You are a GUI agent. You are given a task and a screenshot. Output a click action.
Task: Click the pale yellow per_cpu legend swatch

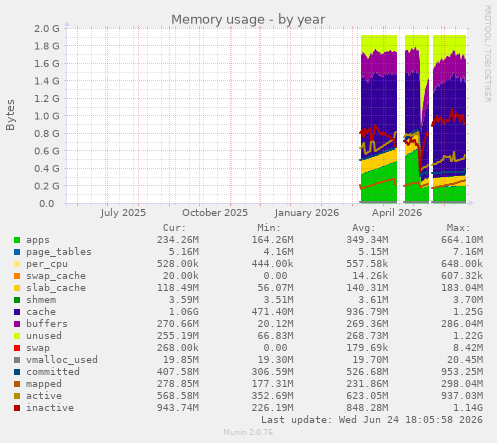point(17,264)
